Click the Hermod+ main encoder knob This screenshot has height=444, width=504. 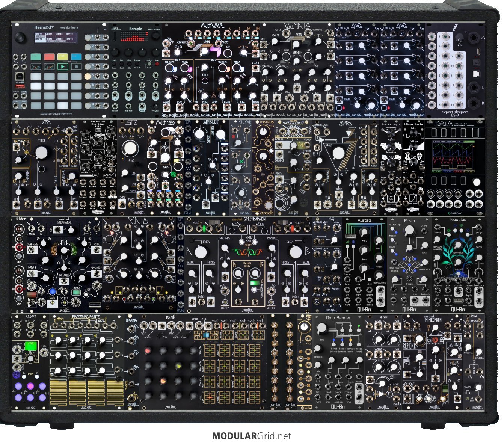(20, 38)
